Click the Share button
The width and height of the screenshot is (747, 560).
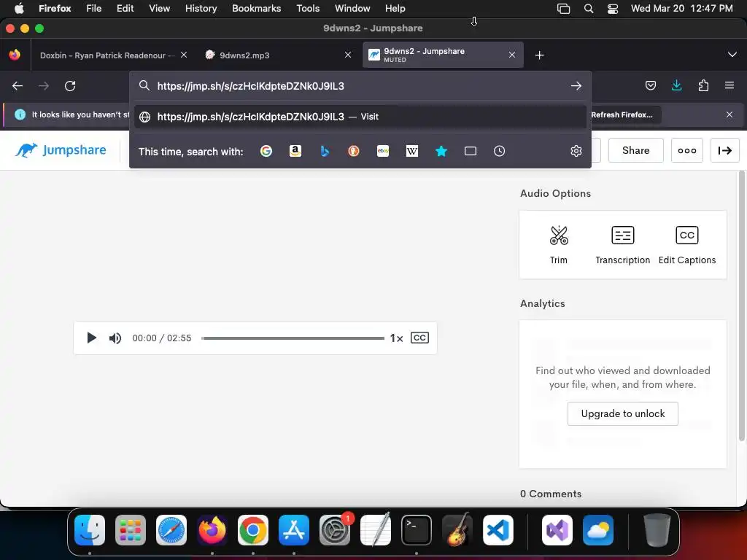coord(635,150)
